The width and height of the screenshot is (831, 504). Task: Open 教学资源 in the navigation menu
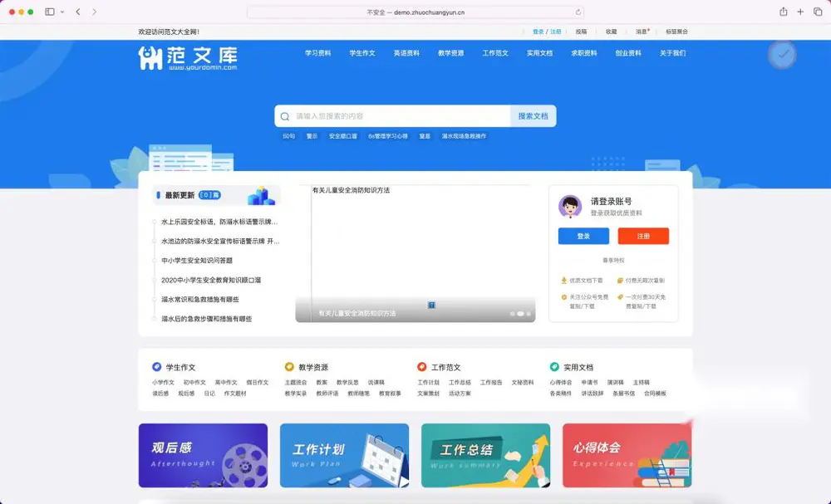[451, 53]
